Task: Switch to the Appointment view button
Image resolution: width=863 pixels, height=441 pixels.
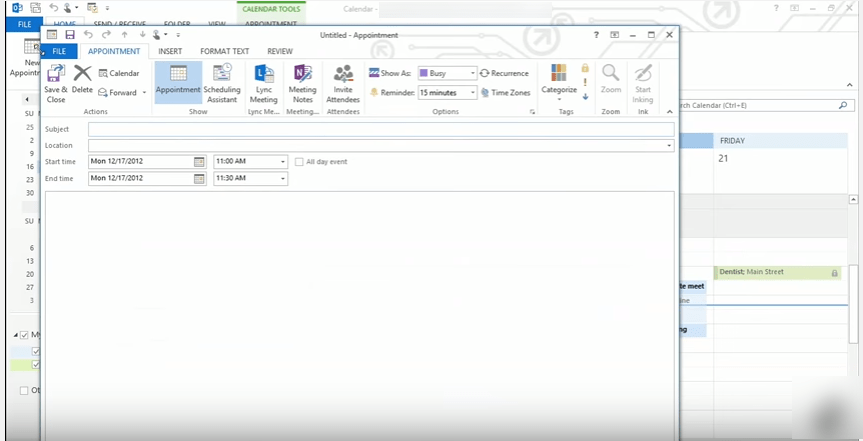Action: point(178,83)
